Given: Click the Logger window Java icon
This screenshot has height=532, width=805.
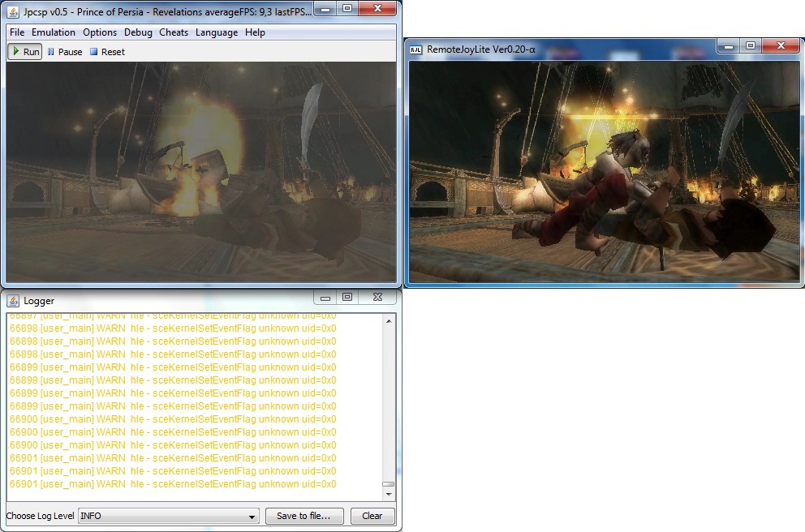Looking at the screenshot, I should coord(13,301).
